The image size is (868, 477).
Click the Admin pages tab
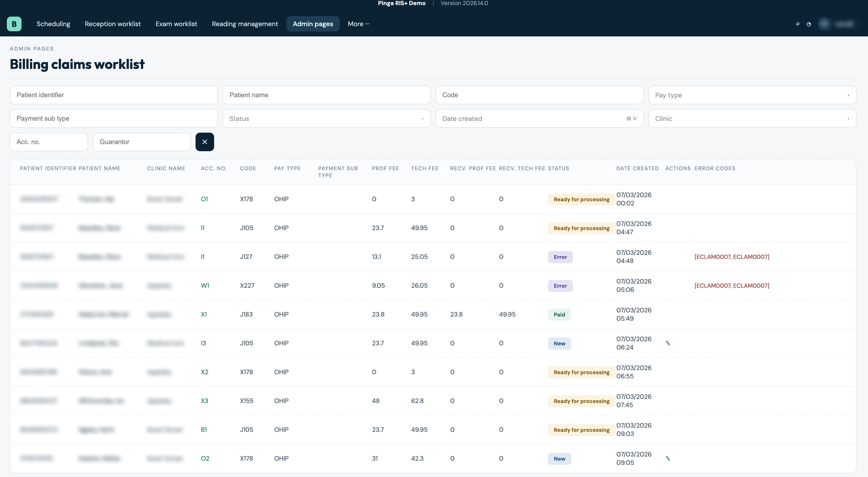[313, 24]
